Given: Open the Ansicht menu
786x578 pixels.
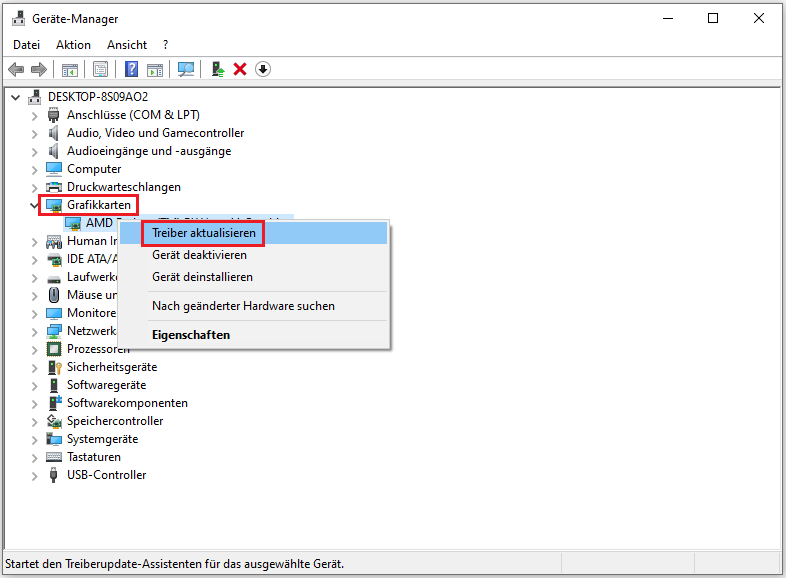Looking at the screenshot, I should point(127,45).
